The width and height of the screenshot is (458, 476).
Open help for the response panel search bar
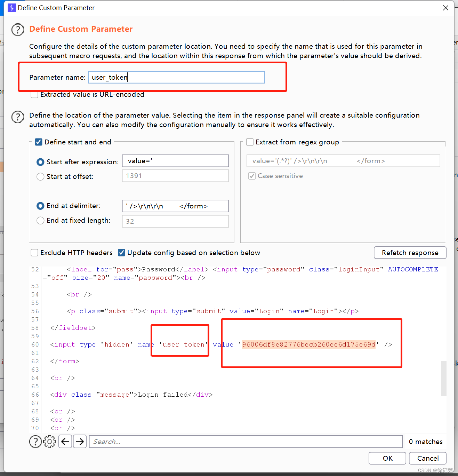[x=35, y=442]
